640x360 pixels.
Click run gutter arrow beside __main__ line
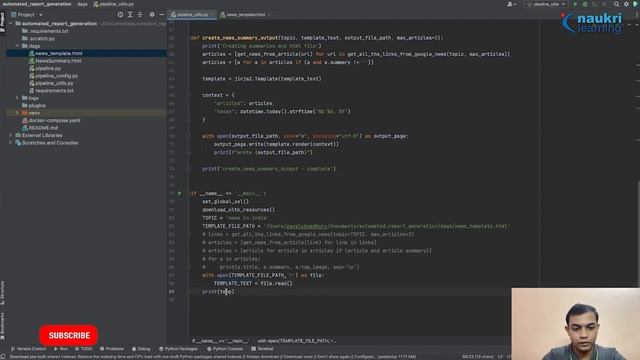point(180,193)
